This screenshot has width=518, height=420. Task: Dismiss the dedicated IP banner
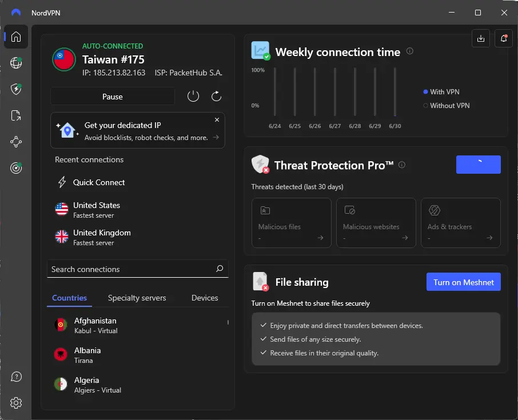tap(217, 120)
